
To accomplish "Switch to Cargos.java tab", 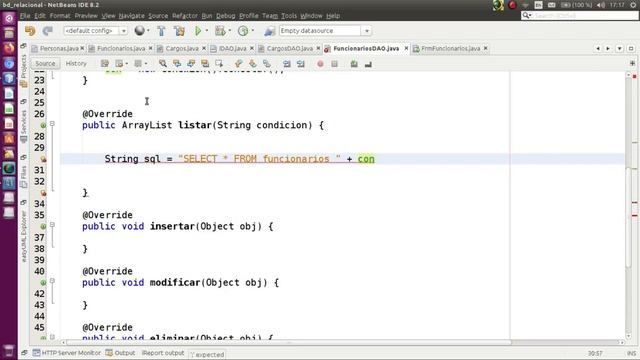I will pyautogui.click(x=182, y=49).
